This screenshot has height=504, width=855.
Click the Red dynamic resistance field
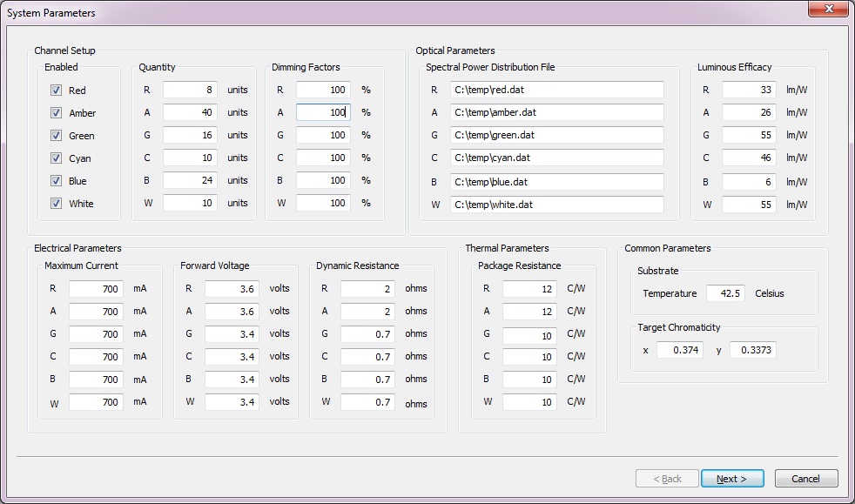coord(367,289)
